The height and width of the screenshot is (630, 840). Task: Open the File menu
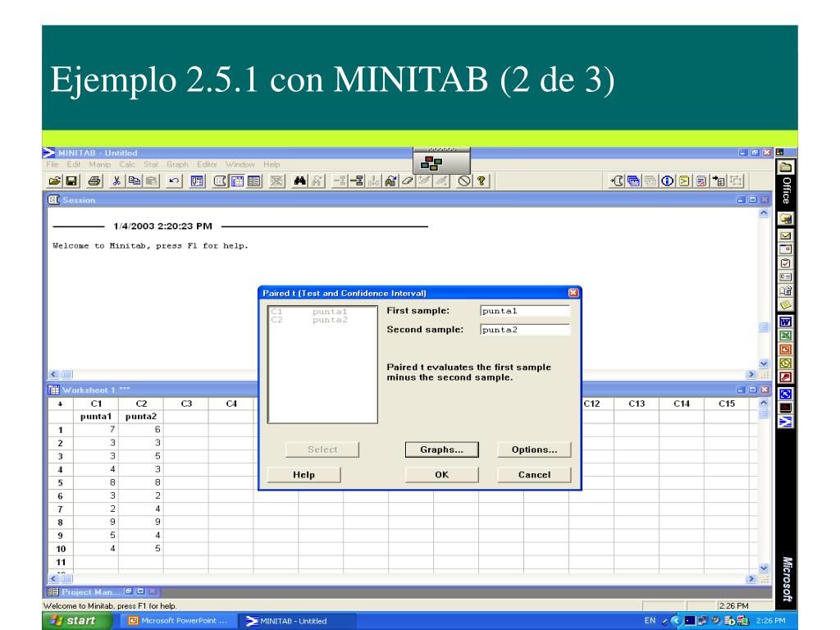click(x=52, y=164)
